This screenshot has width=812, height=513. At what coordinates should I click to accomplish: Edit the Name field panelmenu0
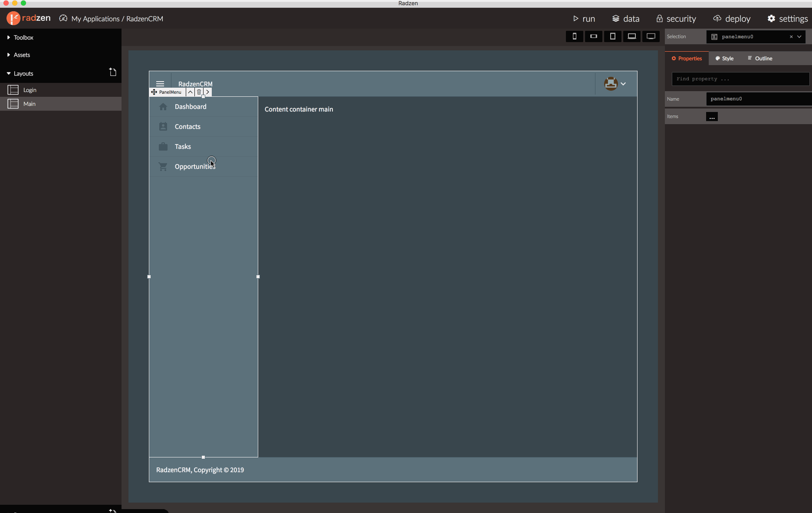(759, 99)
